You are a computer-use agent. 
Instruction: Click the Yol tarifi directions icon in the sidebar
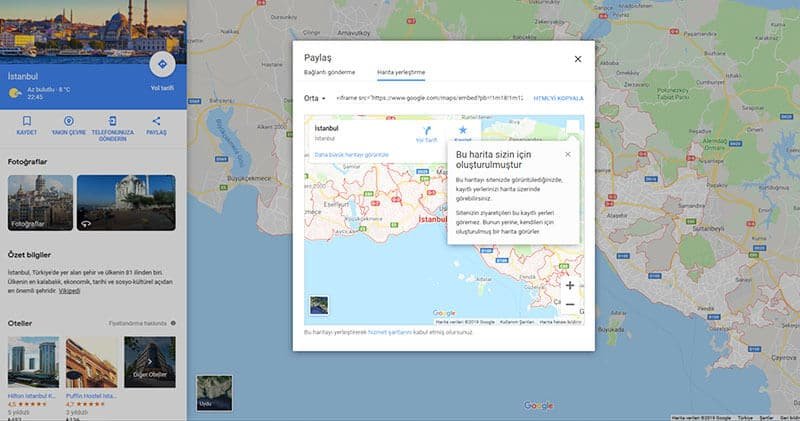pos(162,64)
